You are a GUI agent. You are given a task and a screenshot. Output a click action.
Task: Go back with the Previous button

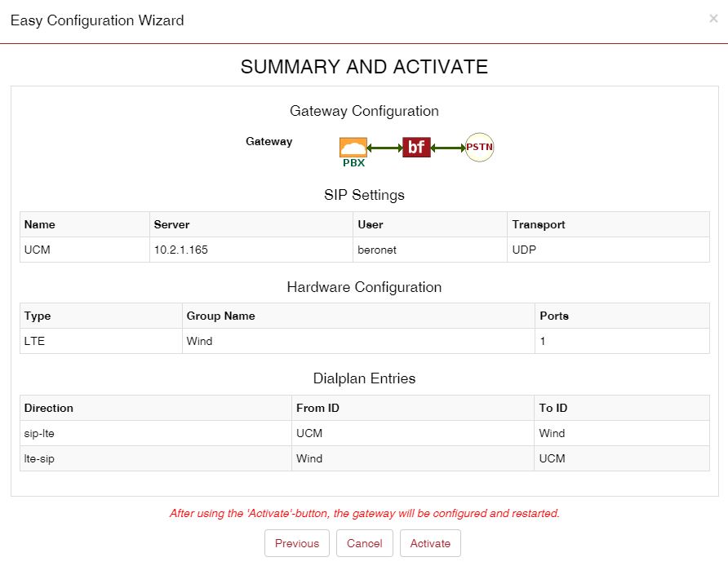click(297, 543)
